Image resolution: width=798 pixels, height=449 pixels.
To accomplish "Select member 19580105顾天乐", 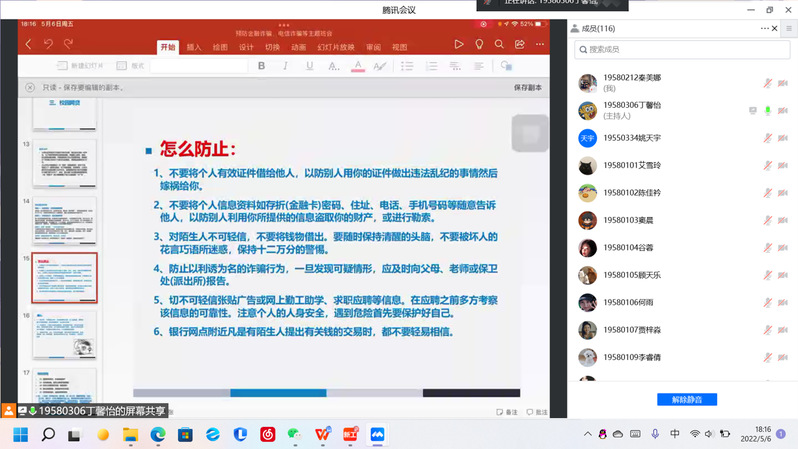I will pyautogui.click(x=682, y=275).
